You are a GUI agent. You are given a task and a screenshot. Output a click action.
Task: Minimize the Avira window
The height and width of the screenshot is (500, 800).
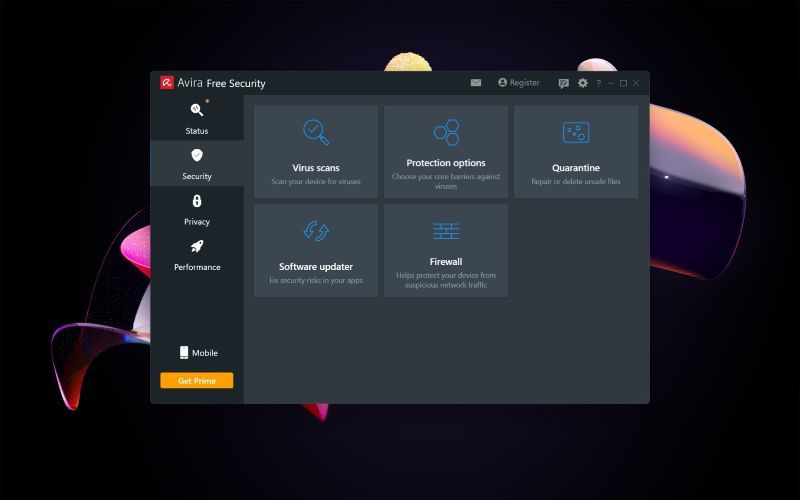611,83
